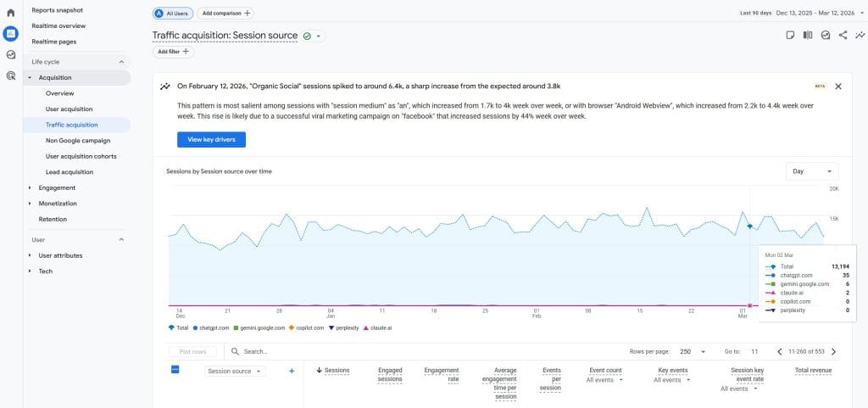The image size is (868, 408).
Task: Go to next table page arrow
Action: (834, 351)
